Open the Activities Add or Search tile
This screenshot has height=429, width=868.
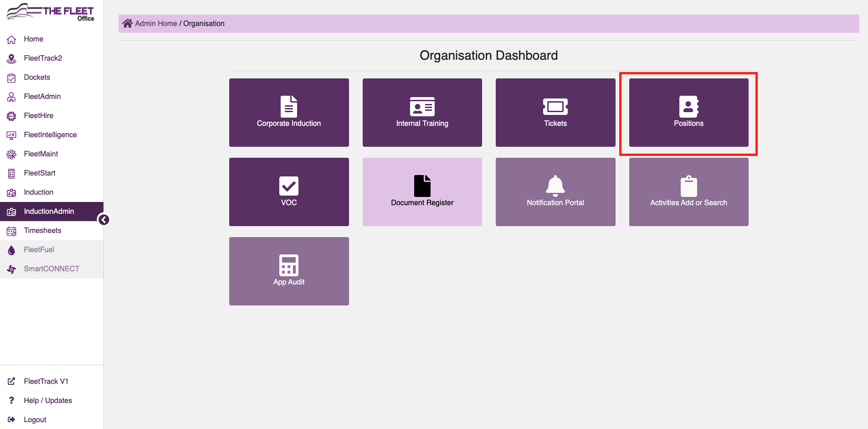click(689, 192)
